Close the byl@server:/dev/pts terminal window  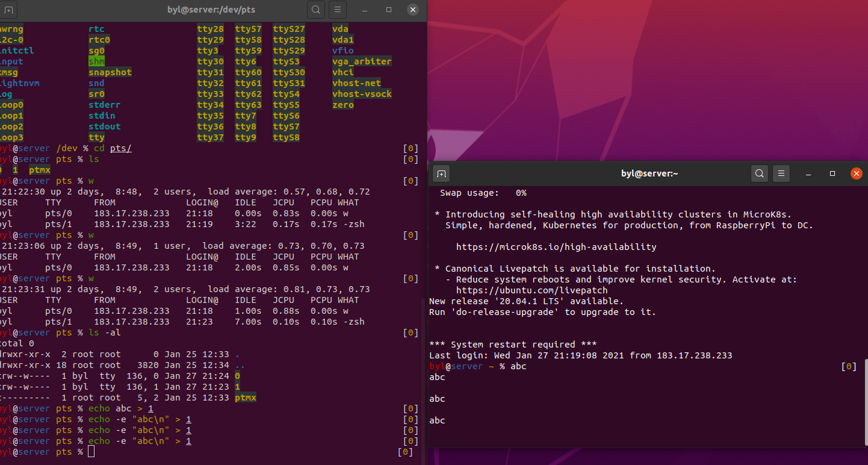(x=412, y=10)
